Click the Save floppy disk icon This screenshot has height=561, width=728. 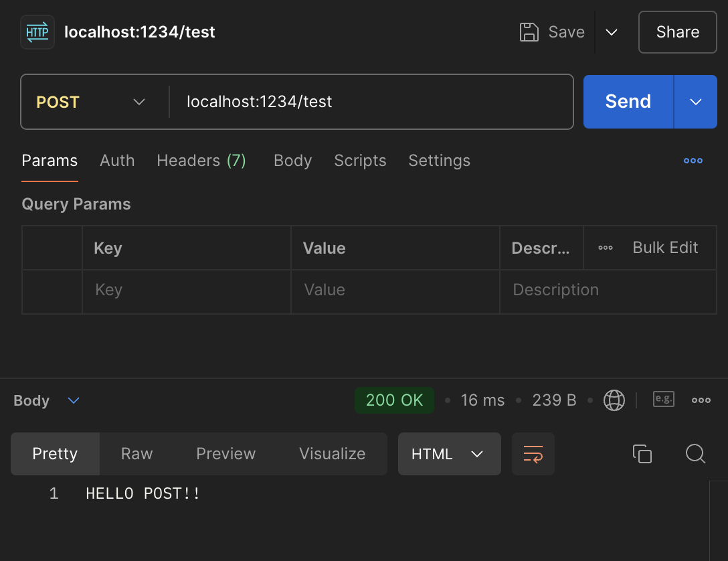[529, 32]
